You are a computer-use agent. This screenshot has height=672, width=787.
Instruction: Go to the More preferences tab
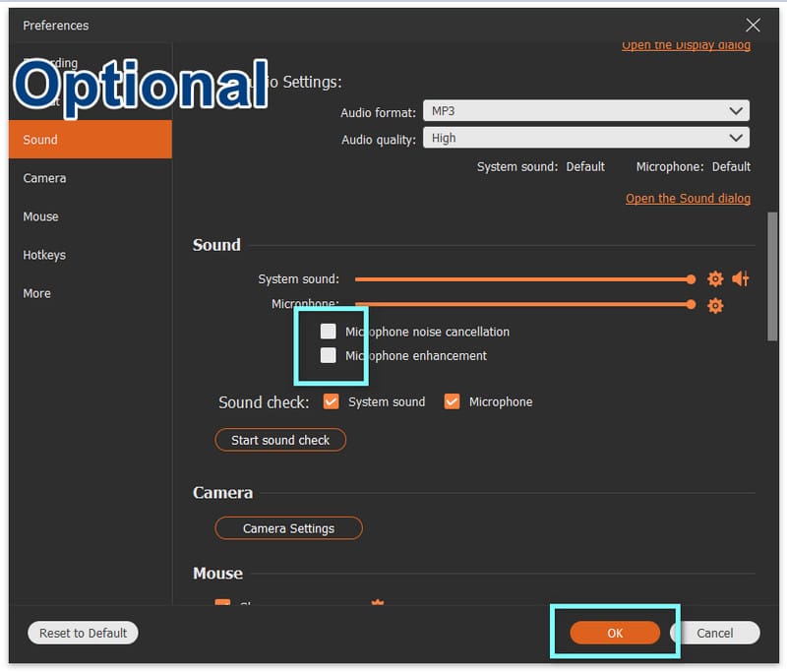coord(37,293)
